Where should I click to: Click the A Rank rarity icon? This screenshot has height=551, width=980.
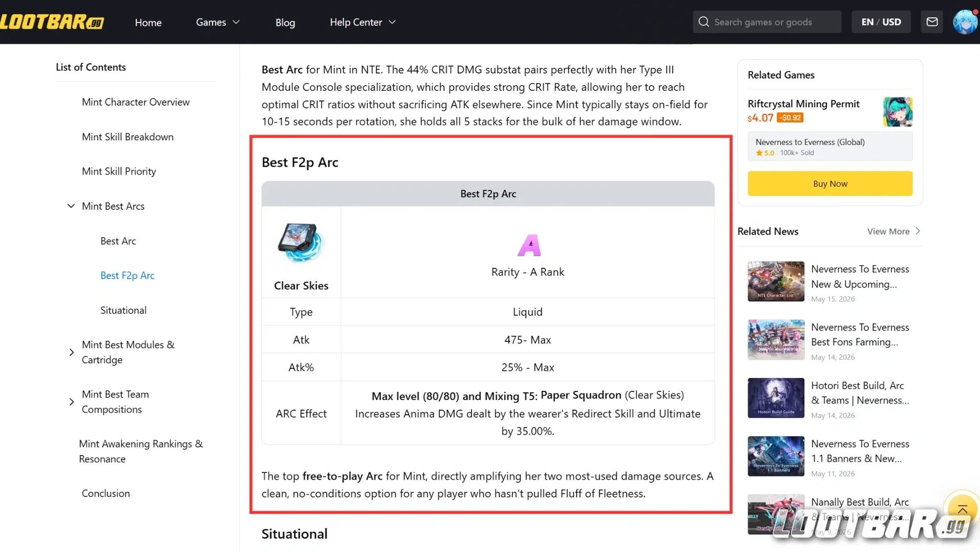tap(528, 245)
